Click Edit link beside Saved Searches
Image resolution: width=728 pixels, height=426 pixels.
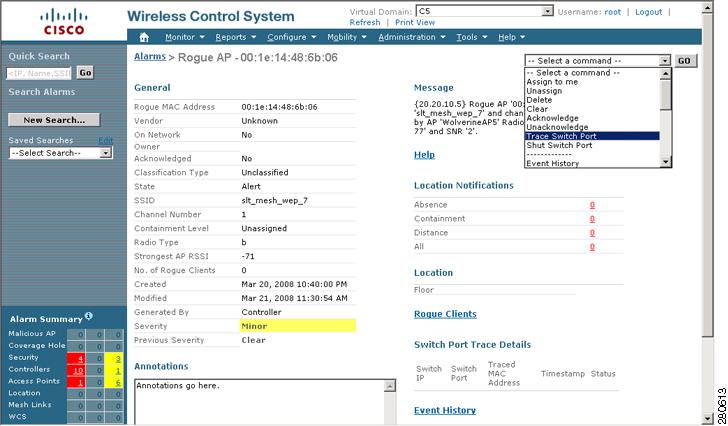(105, 140)
